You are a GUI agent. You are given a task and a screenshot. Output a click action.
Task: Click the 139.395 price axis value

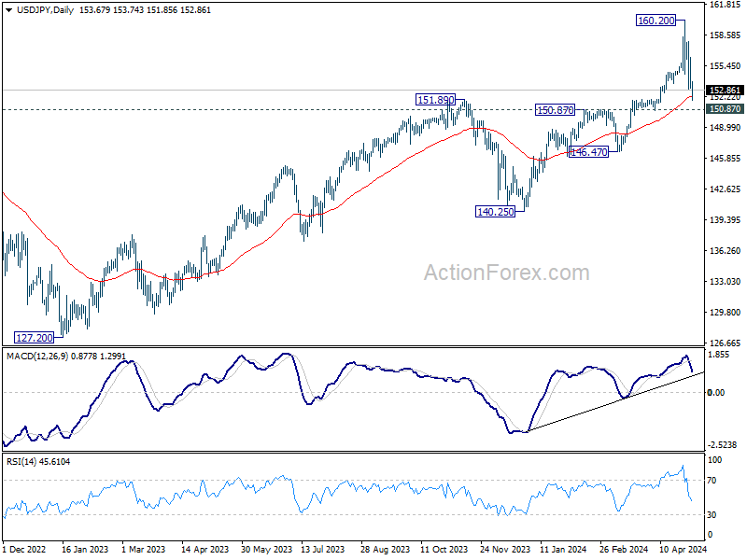point(726,219)
